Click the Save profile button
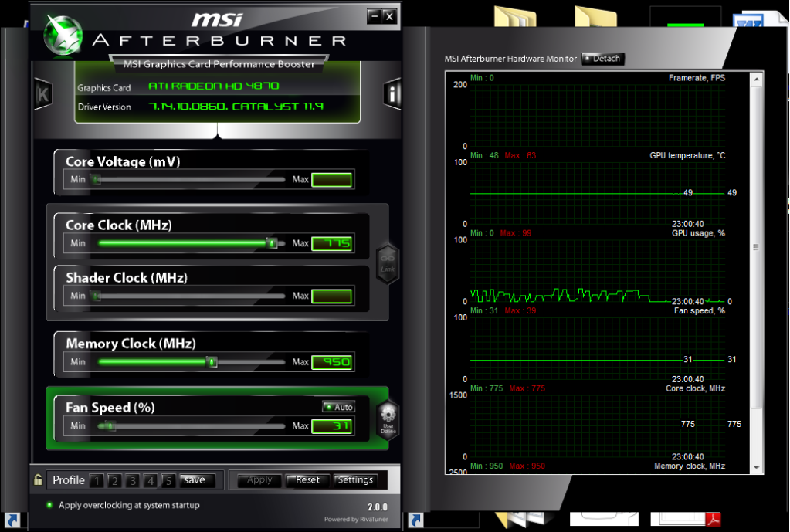The width and height of the screenshot is (790, 532). [x=198, y=480]
